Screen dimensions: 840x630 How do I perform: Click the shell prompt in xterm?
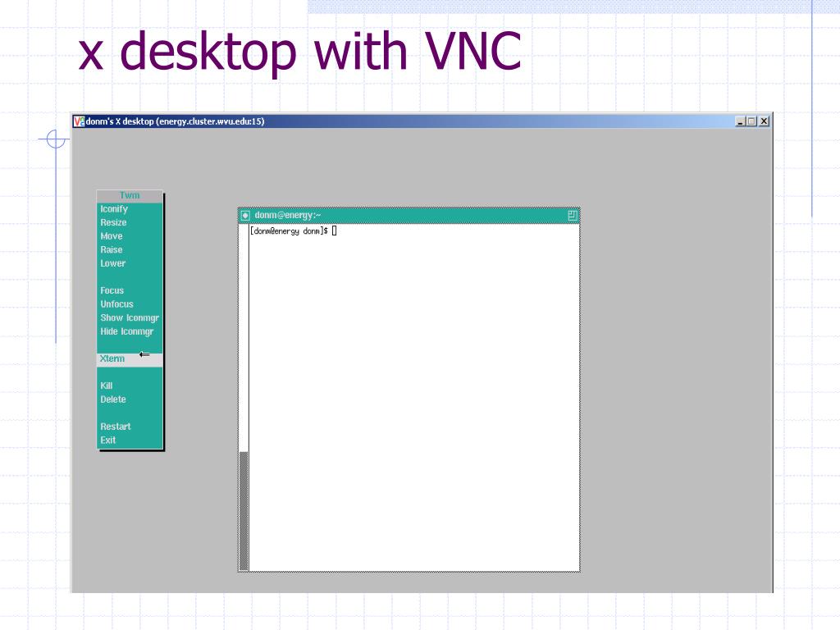click(289, 231)
